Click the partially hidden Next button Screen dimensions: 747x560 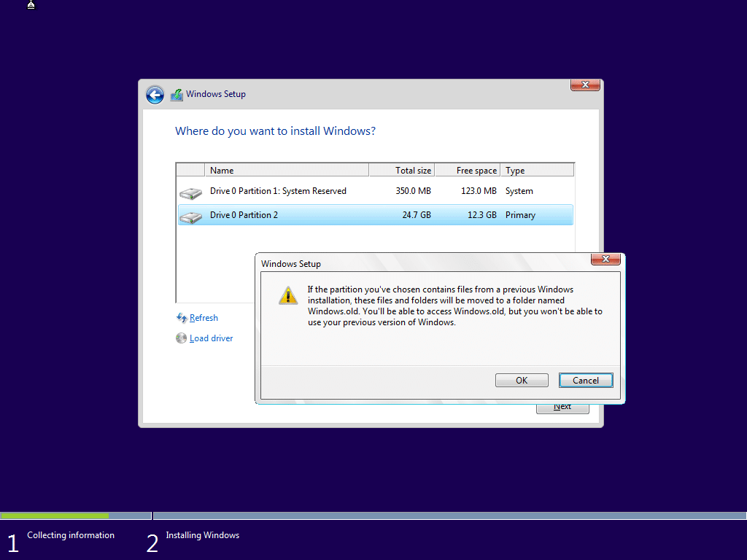pos(562,408)
